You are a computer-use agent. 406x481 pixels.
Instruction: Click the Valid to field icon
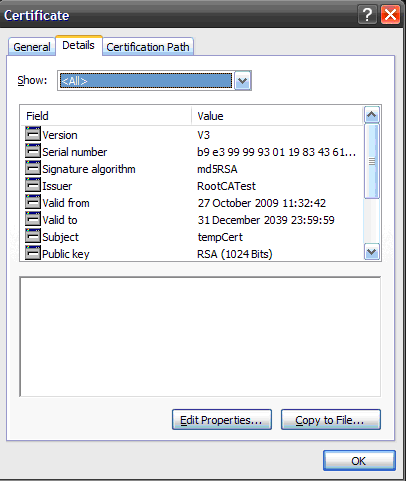(33, 219)
